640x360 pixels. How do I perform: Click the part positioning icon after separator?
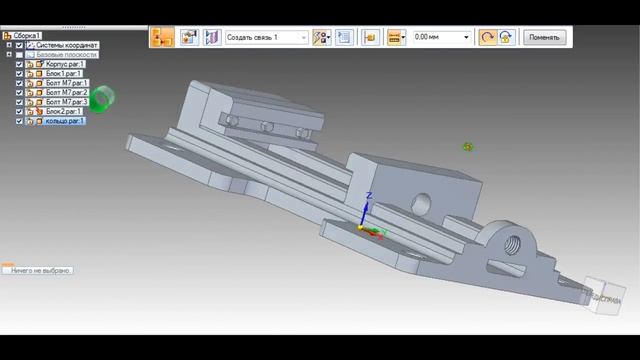[371, 37]
